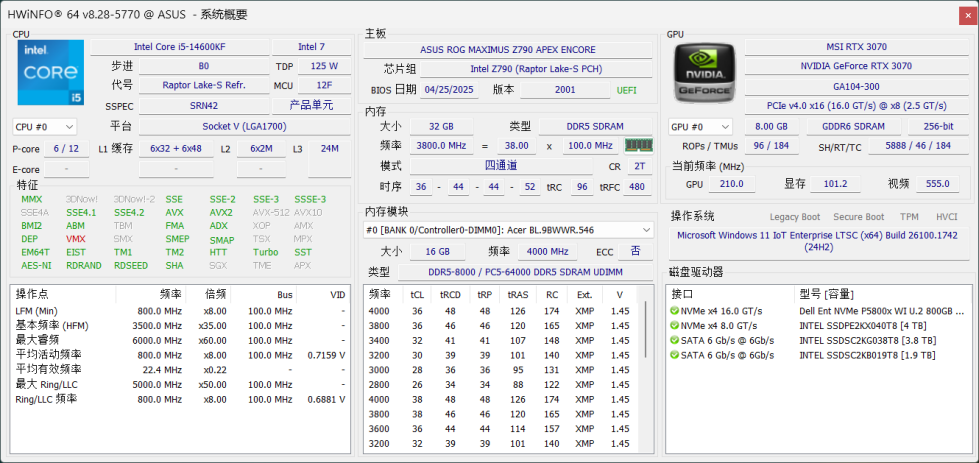The image size is (979, 463).
Task: Click the 2800 MHz XMP timings row
Action: tap(503, 384)
